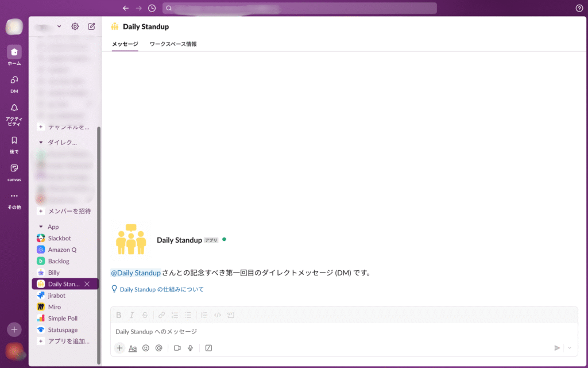The height and width of the screenshot is (368, 588).
Task: Click the @ mention button in composer
Action: click(x=159, y=348)
